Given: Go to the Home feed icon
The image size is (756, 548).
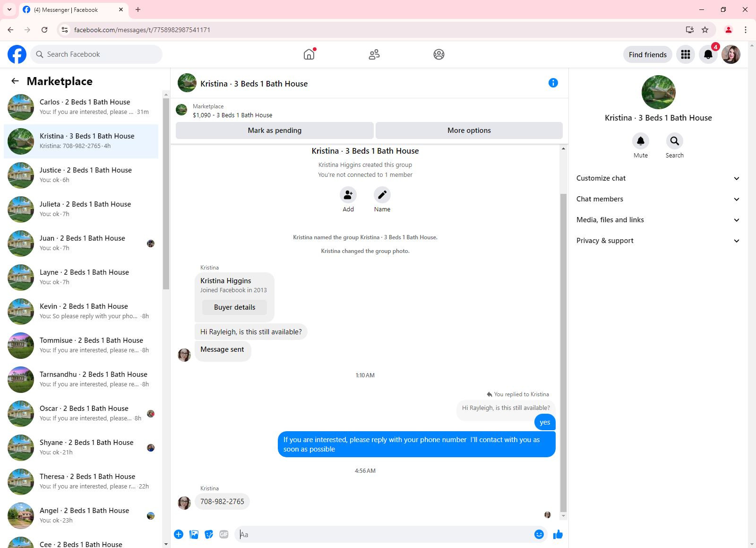Looking at the screenshot, I should (x=309, y=54).
